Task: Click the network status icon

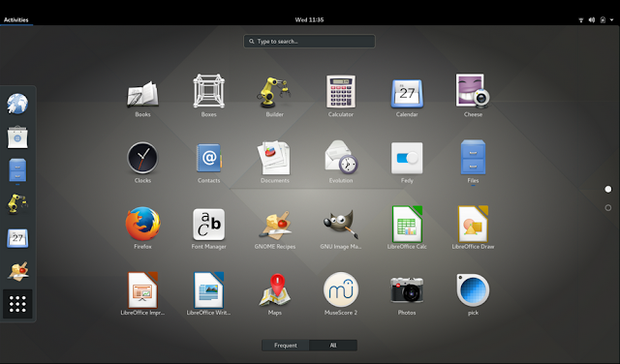Action: pyautogui.click(x=581, y=19)
